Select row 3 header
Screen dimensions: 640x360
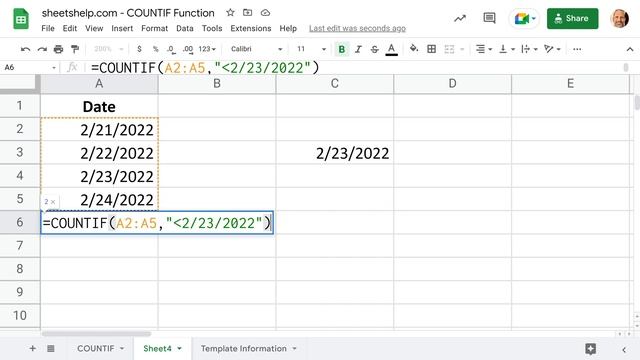point(20,152)
